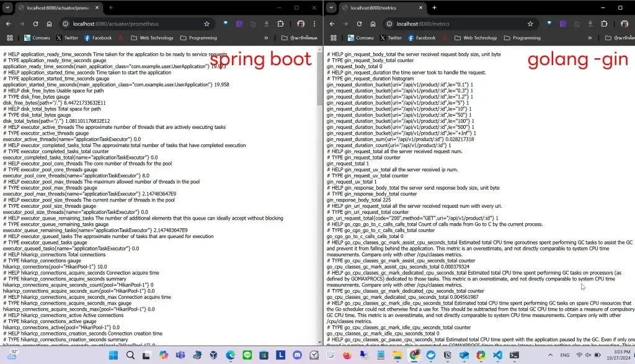This screenshot has width=635, height=364.
Task: Select the localhost:8080/actuator/prometheus tab
Action: pos(59,7)
